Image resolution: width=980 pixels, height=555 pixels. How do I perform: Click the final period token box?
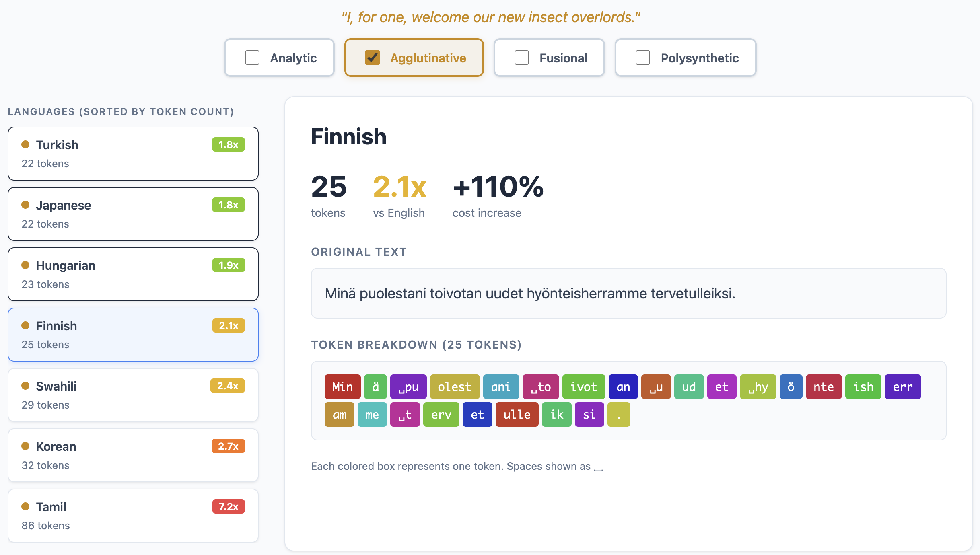coord(619,414)
